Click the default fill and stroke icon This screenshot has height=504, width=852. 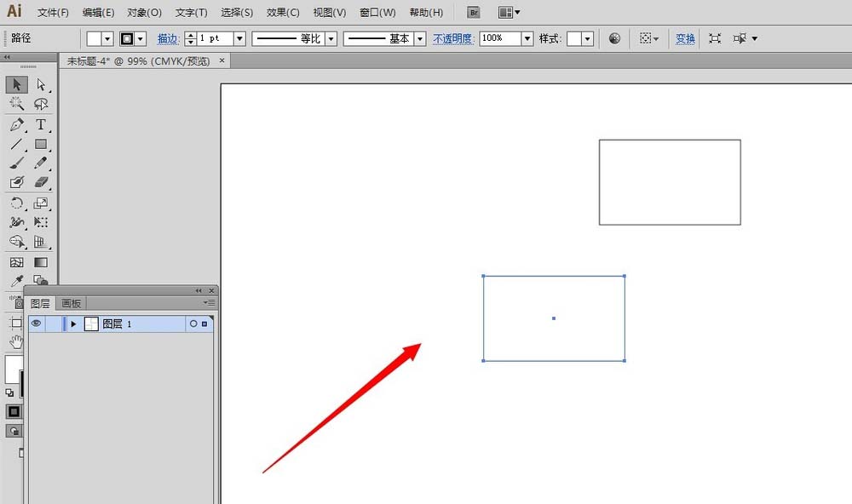pyautogui.click(x=9, y=392)
